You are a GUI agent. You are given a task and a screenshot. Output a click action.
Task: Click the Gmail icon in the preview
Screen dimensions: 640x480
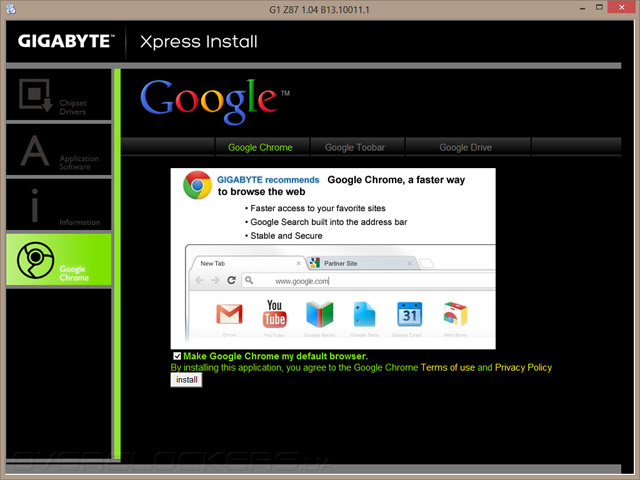click(229, 314)
